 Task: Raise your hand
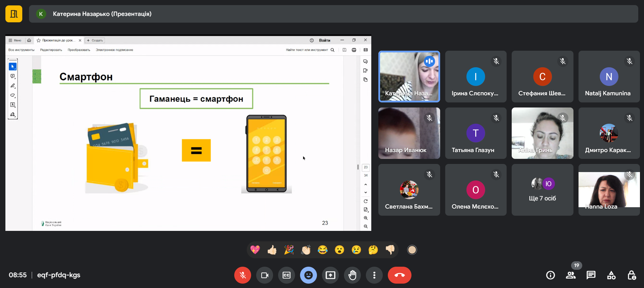tap(352, 275)
